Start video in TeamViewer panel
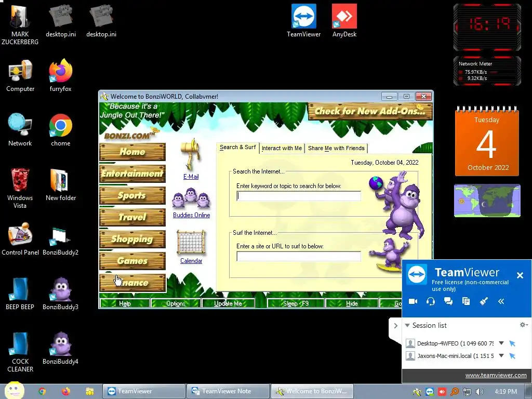532x399 pixels. (x=413, y=301)
